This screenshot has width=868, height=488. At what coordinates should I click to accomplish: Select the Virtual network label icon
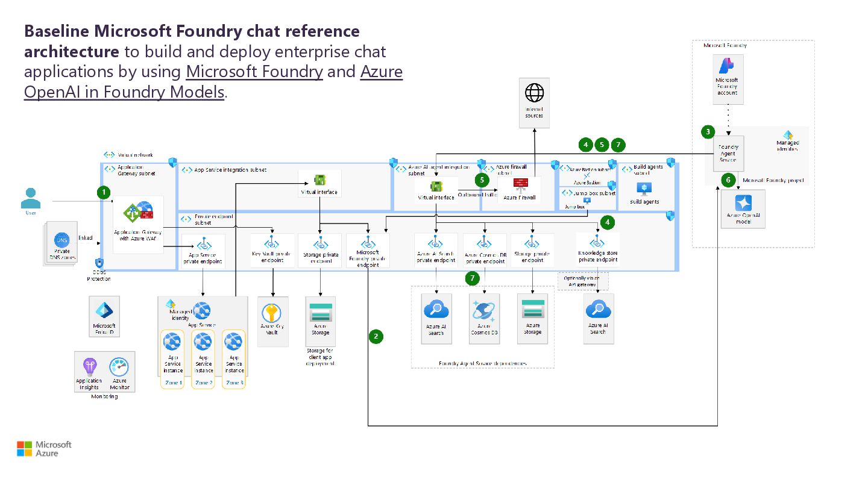tap(109, 155)
